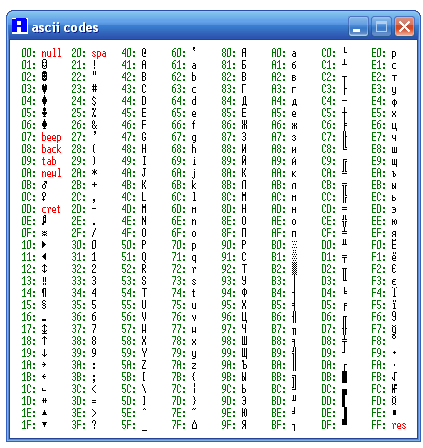
Task: Click the 'null' entry for code 00
Action: point(51,53)
